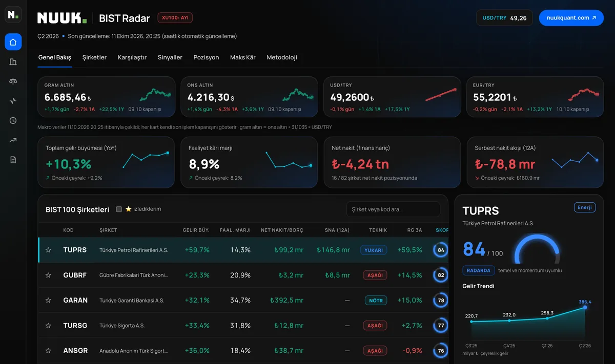The width and height of the screenshot is (615, 364).
Task: Click the RADARDA status badge
Action: (479, 270)
